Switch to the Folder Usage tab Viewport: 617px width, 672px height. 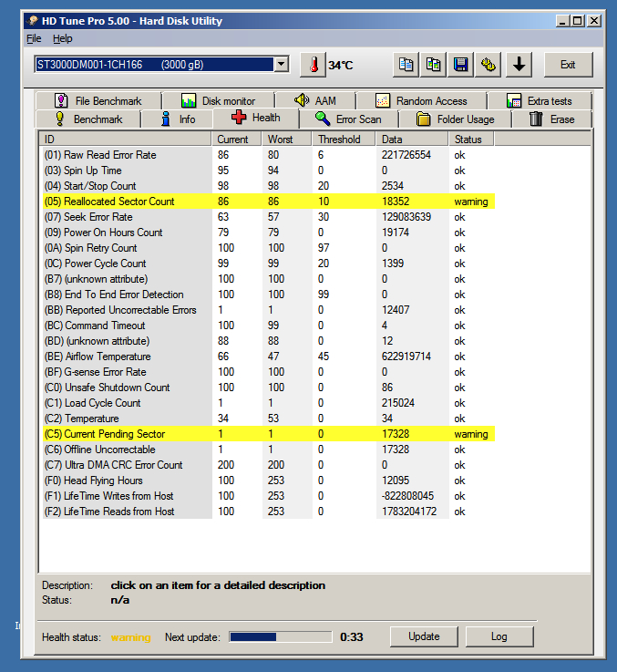coord(455,119)
